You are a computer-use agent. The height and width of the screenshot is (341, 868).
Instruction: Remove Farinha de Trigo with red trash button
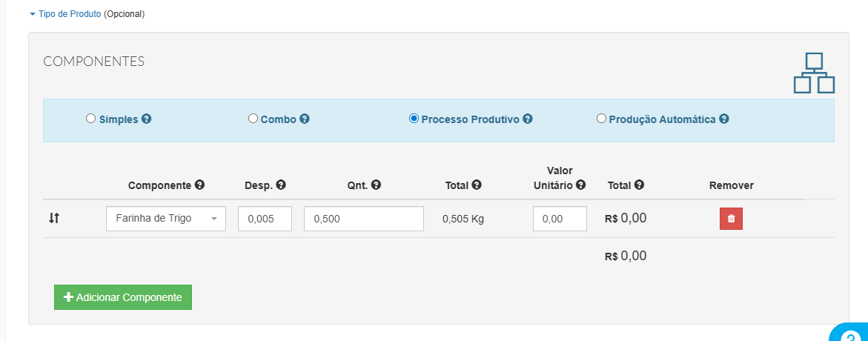pos(731,219)
